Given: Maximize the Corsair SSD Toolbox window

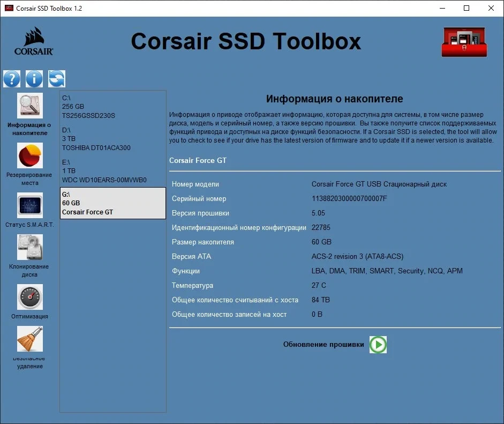Looking at the screenshot, I should 467,8.
